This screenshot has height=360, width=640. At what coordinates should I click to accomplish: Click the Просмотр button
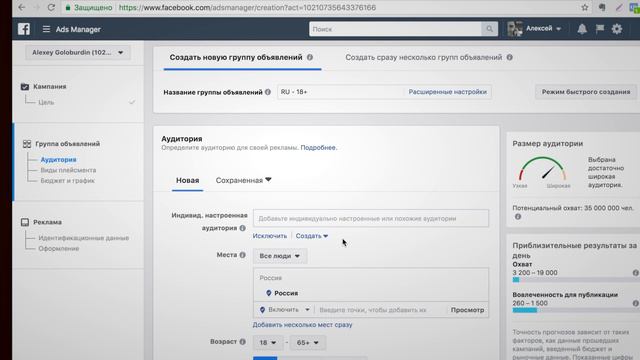(467, 310)
